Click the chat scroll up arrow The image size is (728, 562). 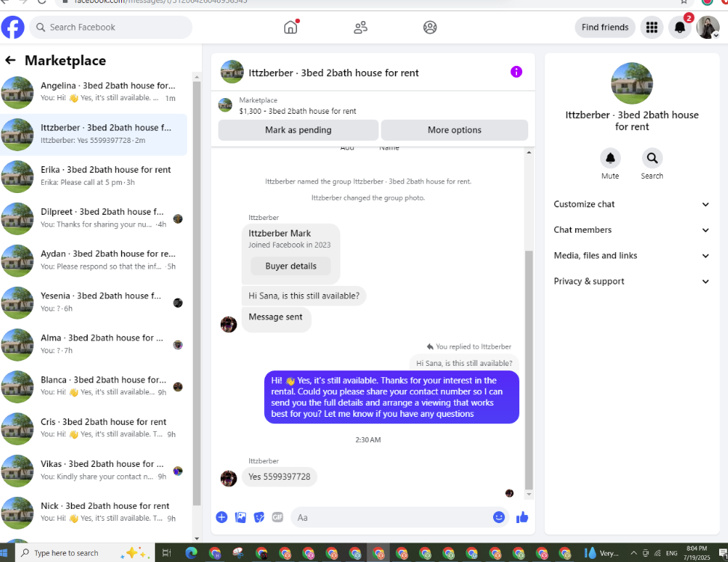(x=529, y=153)
